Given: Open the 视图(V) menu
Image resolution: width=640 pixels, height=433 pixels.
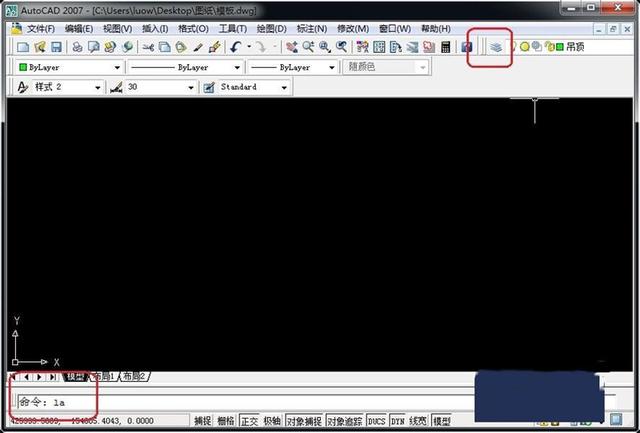Looking at the screenshot, I should (117, 29).
